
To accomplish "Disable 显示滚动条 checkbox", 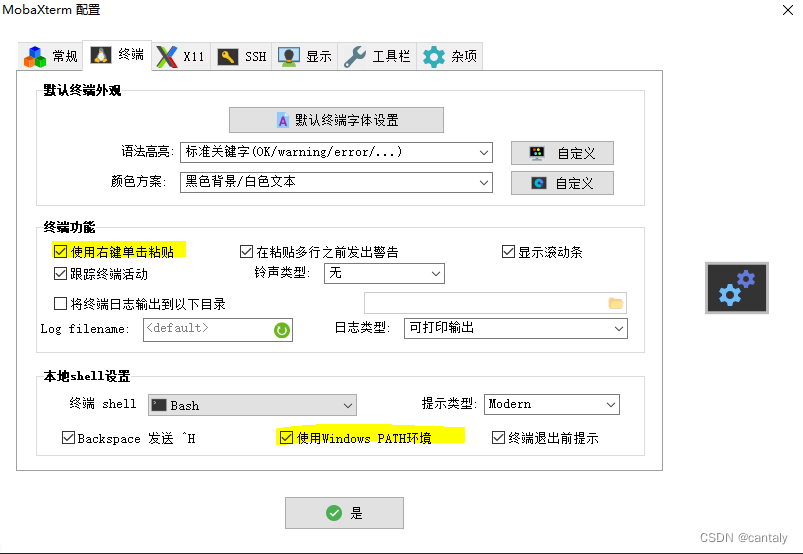I will [508, 251].
